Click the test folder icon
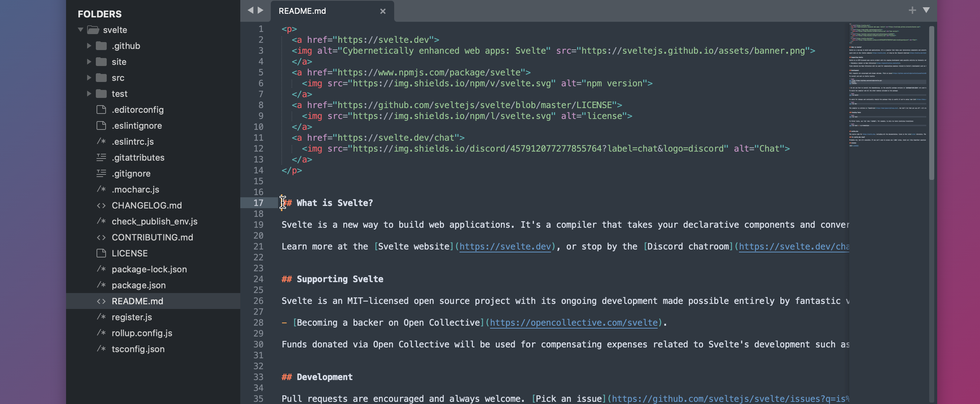This screenshot has height=404, width=980. click(101, 94)
